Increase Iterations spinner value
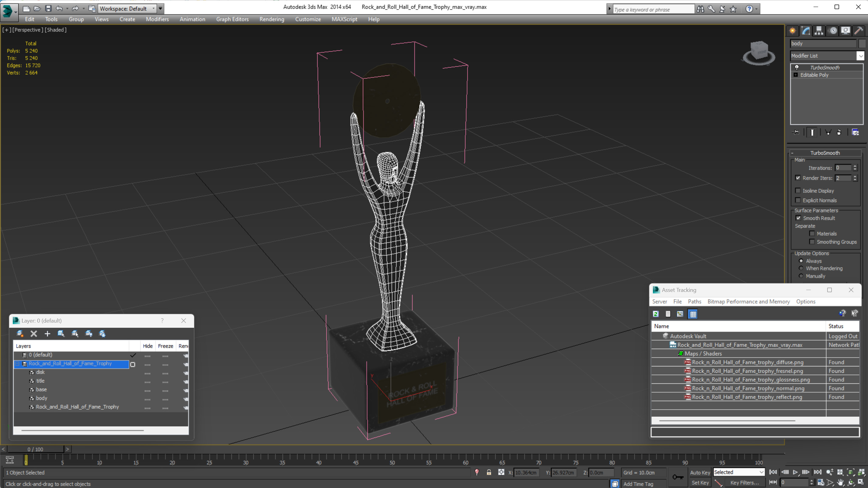Viewport: 868px width, 488px height. click(855, 166)
